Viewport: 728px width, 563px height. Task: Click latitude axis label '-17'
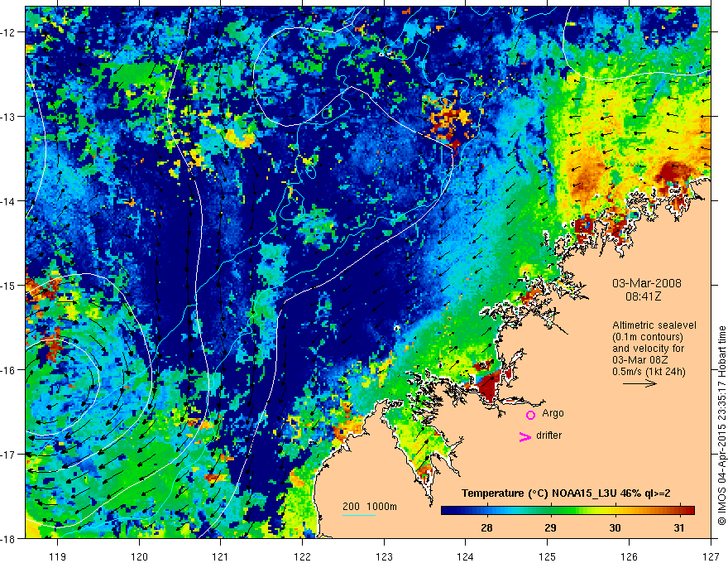point(9,455)
